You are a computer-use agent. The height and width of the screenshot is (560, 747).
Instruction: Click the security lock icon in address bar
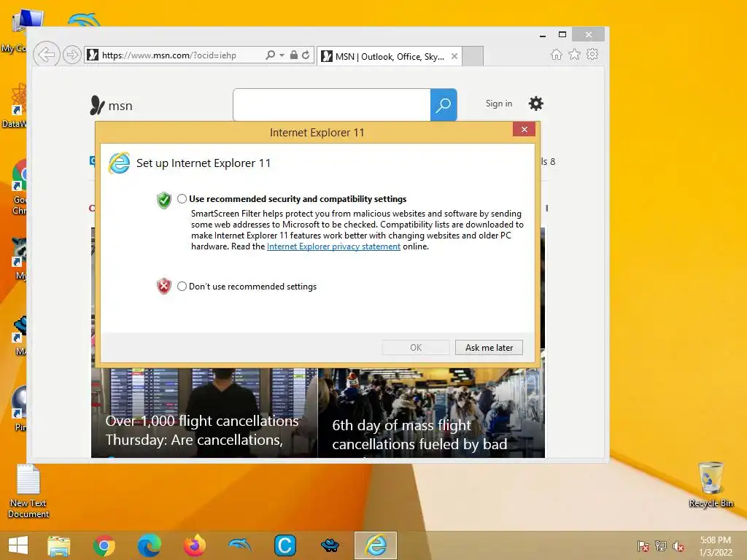pos(294,55)
